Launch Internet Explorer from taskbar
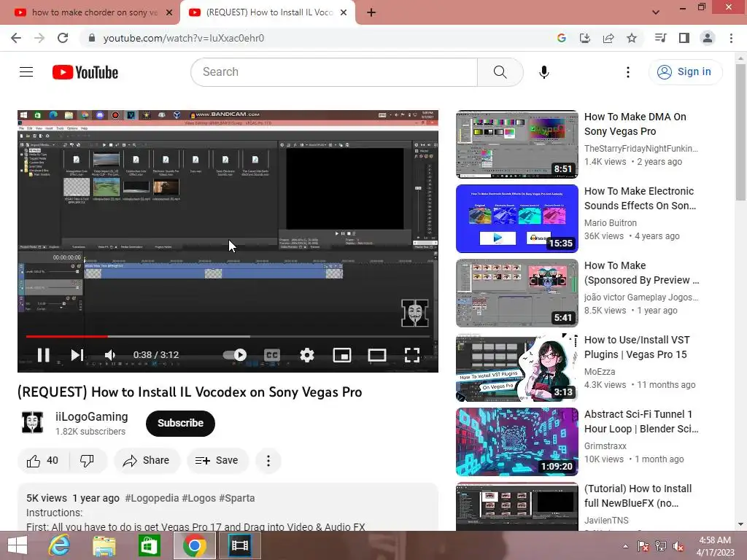The height and width of the screenshot is (560, 747). pyautogui.click(x=59, y=545)
